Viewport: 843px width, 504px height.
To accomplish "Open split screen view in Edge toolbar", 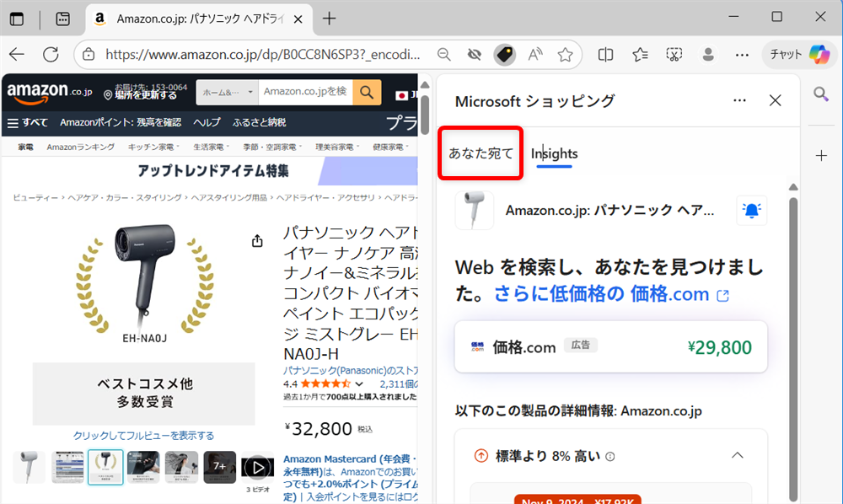I will 605,53.
